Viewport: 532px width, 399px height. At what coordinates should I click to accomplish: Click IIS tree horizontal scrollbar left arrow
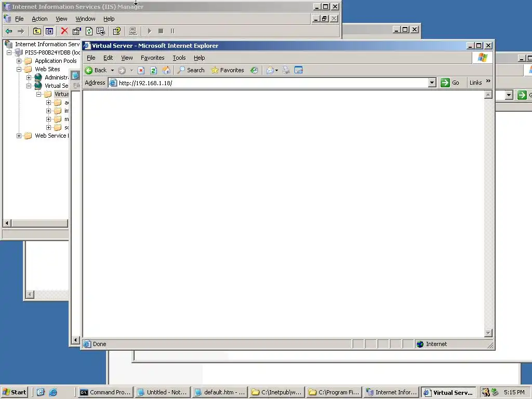click(7, 223)
